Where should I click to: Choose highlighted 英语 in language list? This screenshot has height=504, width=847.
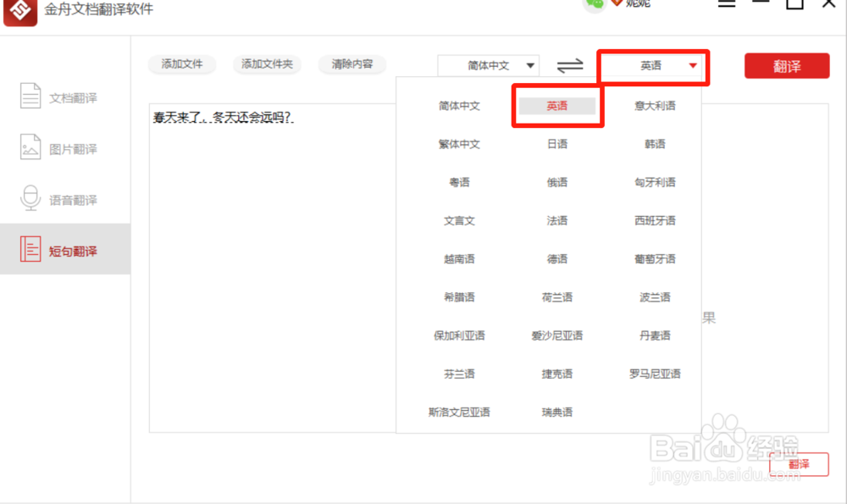click(x=557, y=106)
